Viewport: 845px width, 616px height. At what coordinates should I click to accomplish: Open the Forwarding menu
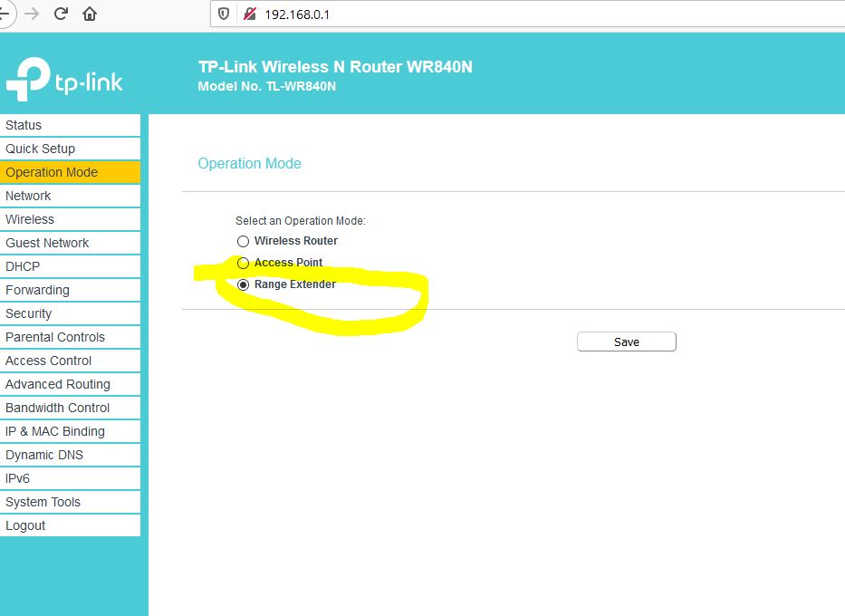click(x=70, y=290)
